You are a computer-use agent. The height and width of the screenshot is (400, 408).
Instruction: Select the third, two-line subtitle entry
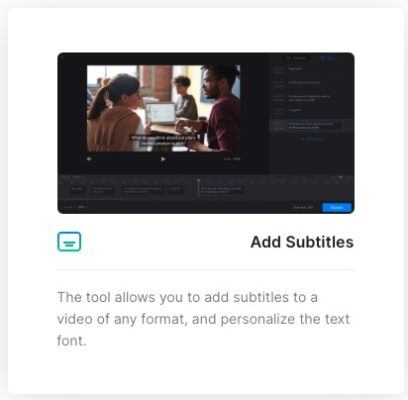pyautogui.click(x=311, y=98)
